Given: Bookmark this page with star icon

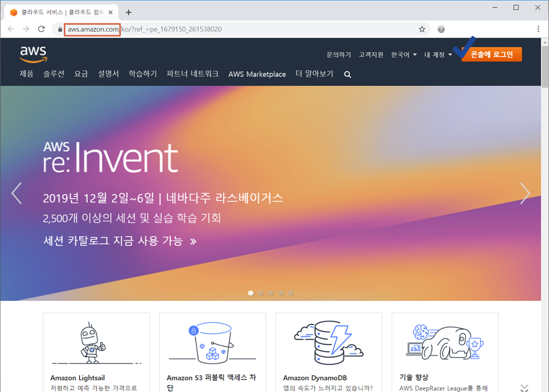Looking at the screenshot, I should [x=422, y=29].
